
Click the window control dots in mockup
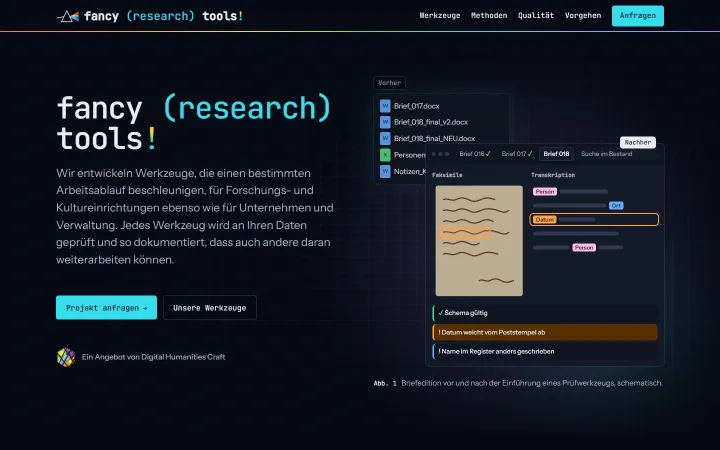[x=440, y=154]
